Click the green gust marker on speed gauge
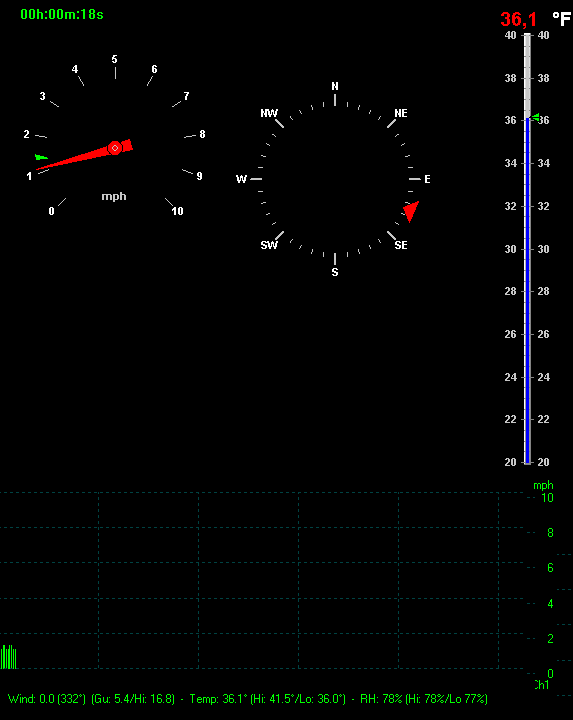 (x=41, y=157)
